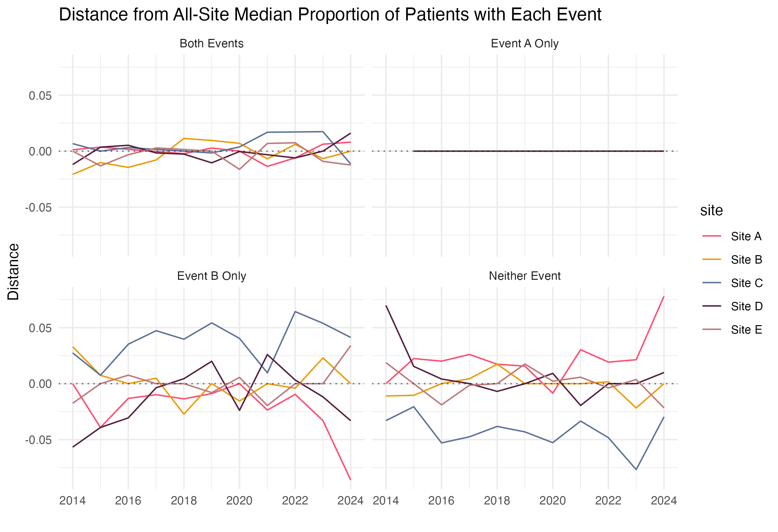The image size is (778, 532).
Task: Click the Site E legend color line
Action: coord(711,329)
